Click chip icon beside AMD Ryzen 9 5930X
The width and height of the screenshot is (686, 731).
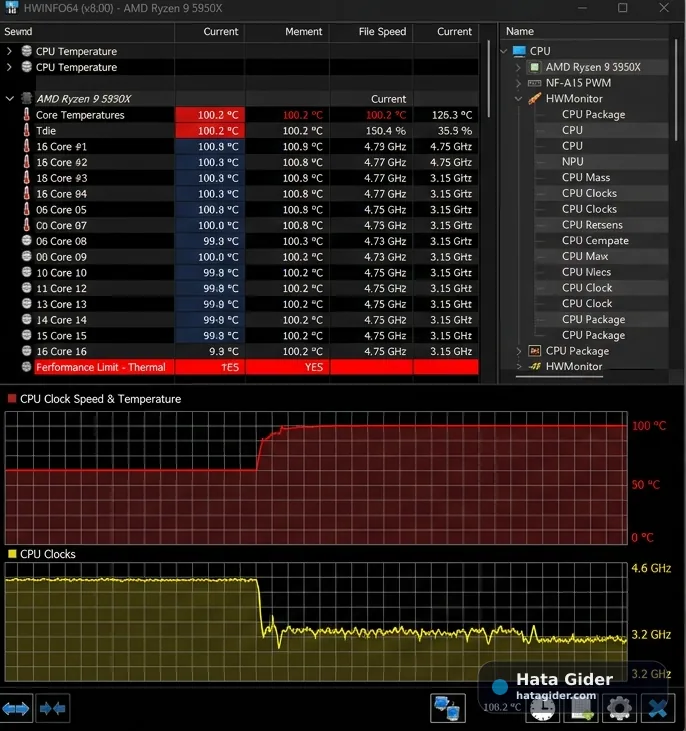27,98
